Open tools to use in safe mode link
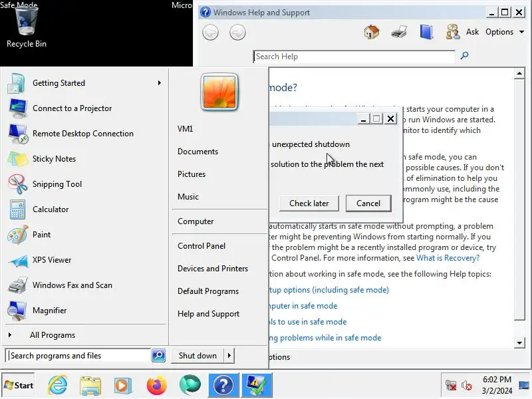The width and height of the screenshot is (532, 399). [308, 322]
